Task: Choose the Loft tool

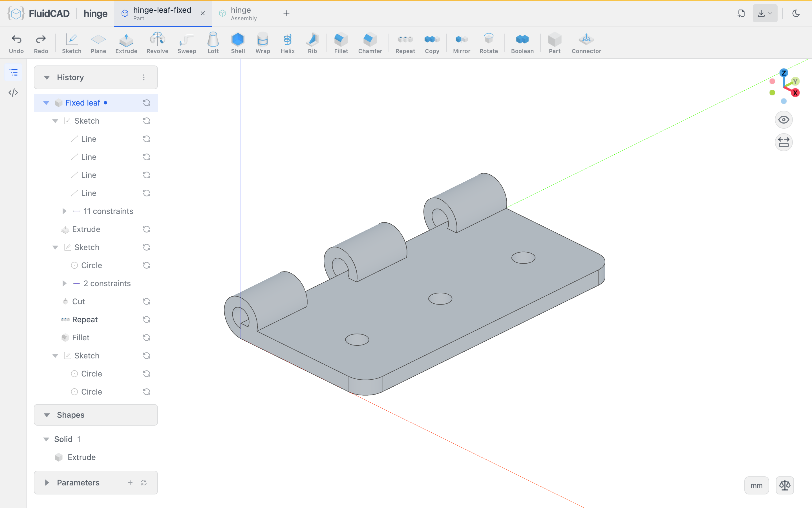Action: coord(213,43)
